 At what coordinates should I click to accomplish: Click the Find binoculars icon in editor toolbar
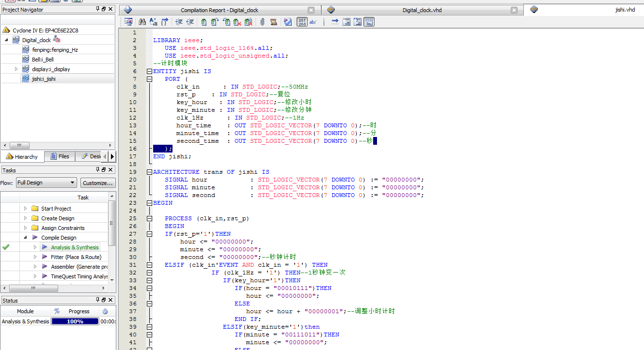click(142, 22)
